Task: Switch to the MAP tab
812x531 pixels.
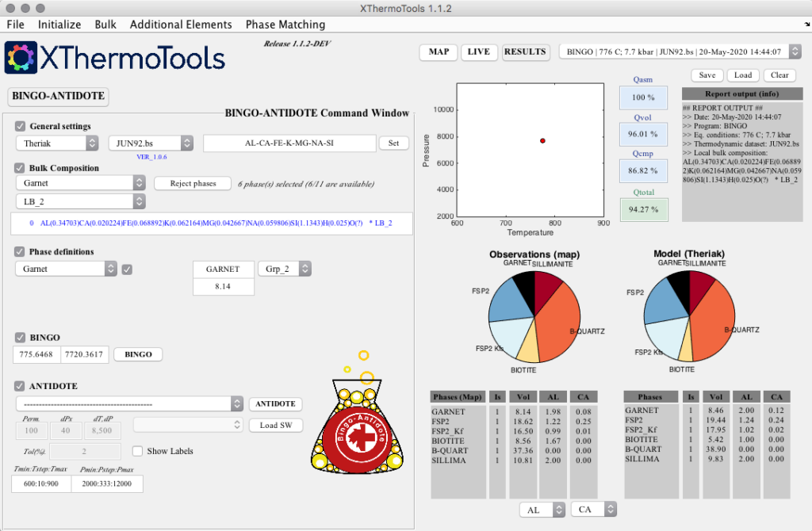Action: tap(439, 52)
